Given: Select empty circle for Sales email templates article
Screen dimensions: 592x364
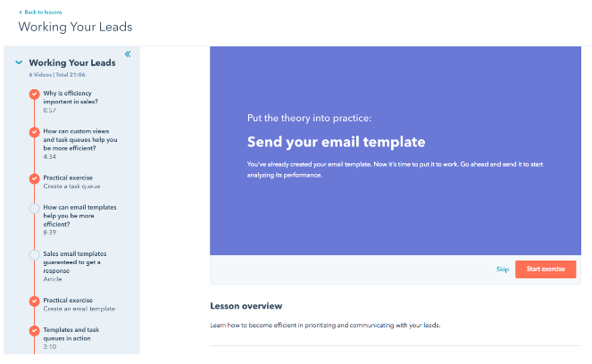Looking at the screenshot, I should 34,254.
